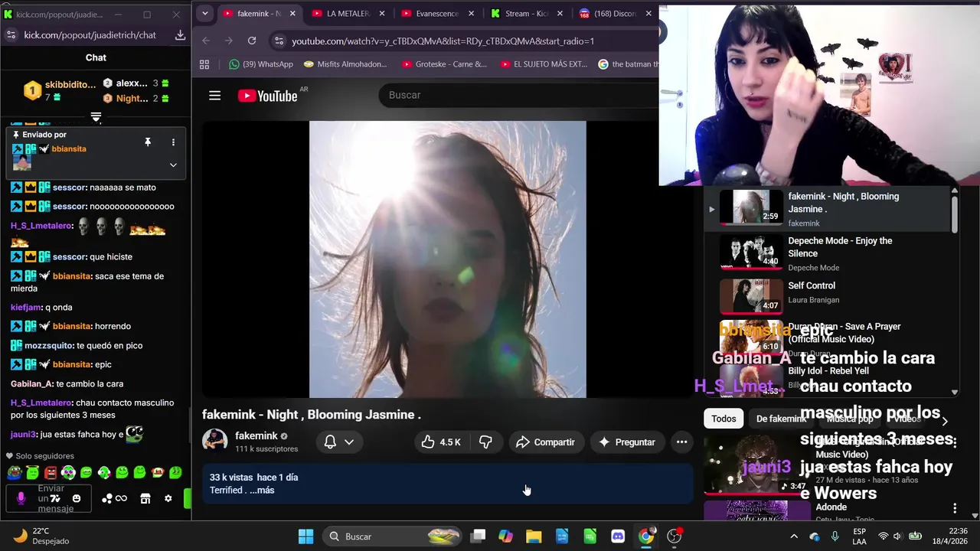This screenshot has width=980, height=551.
Task: Open fakemink channel name link
Action: click(256, 436)
